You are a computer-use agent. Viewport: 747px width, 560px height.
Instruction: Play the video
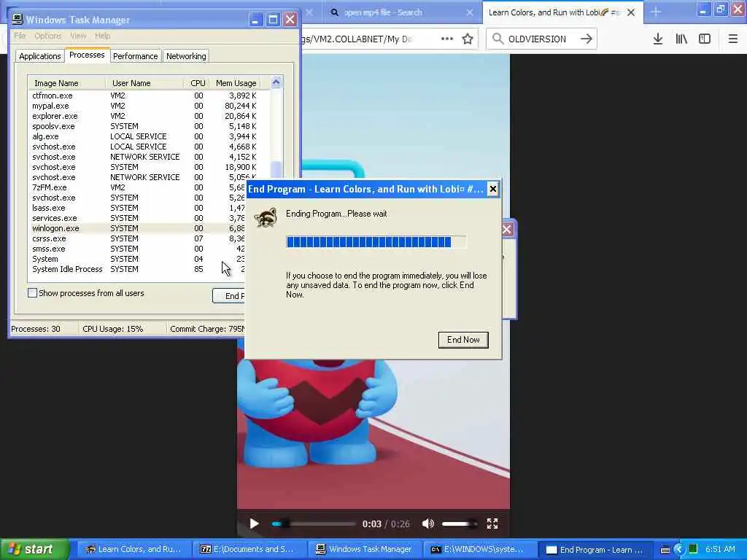255,524
